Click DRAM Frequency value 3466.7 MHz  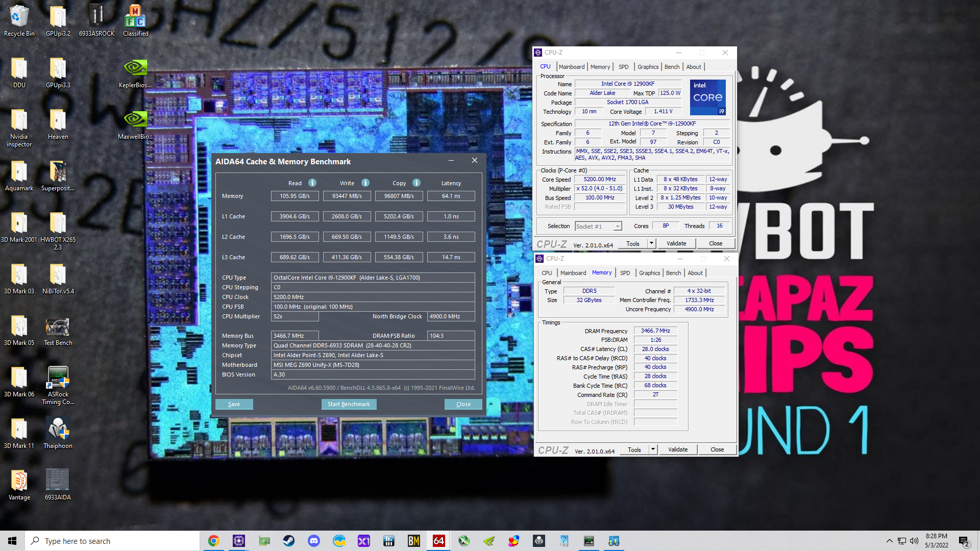tap(655, 331)
